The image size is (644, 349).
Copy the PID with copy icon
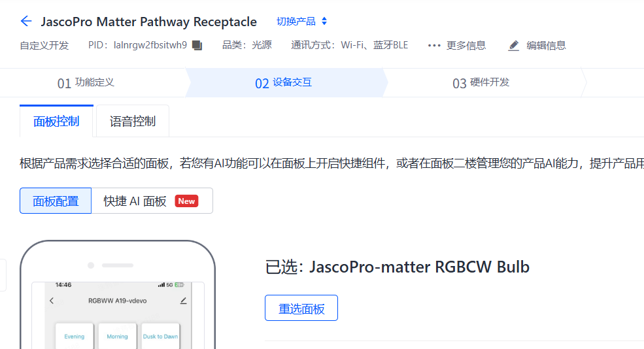(x=197, y=45)
